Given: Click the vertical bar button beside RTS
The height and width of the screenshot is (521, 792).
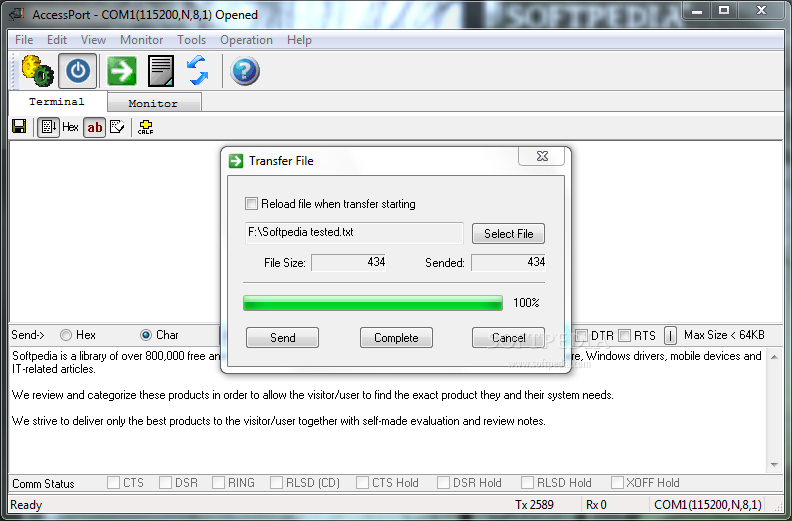Looking at the screenshot, I should 670,335.
